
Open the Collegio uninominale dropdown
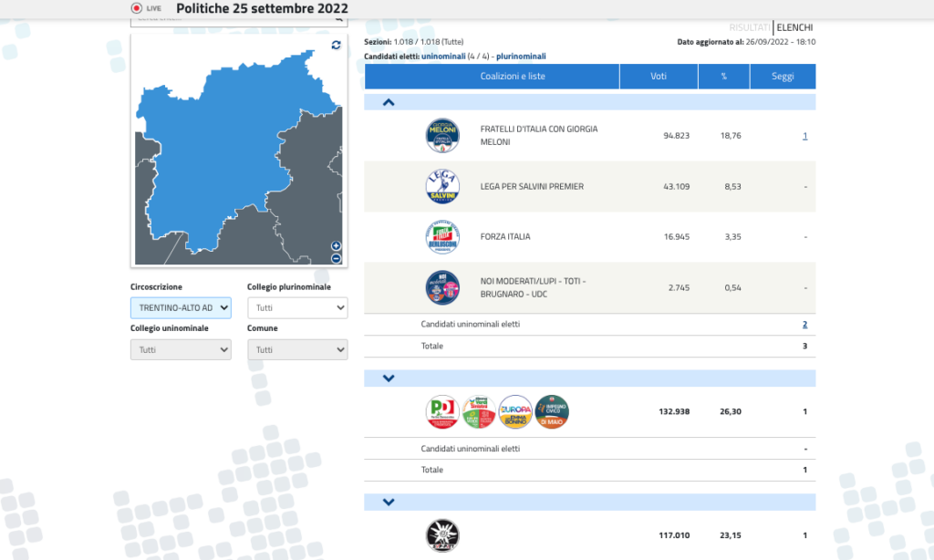pos(182,349)
